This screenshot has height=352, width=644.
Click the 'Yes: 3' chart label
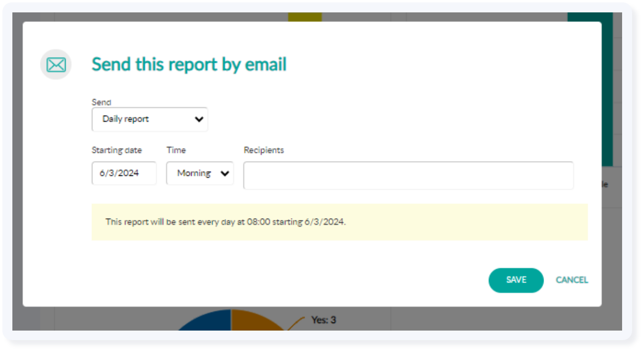(323, 320)
